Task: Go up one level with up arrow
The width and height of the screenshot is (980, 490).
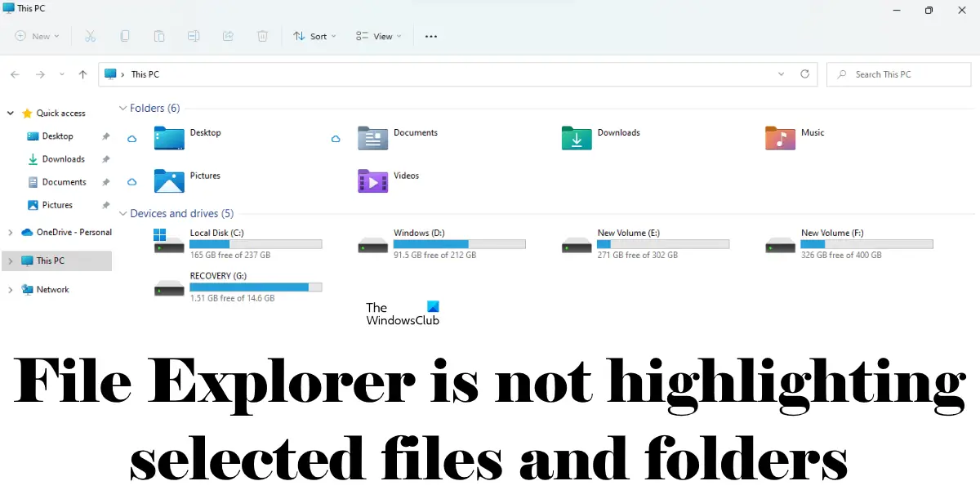Action: (x=82, y=74)
